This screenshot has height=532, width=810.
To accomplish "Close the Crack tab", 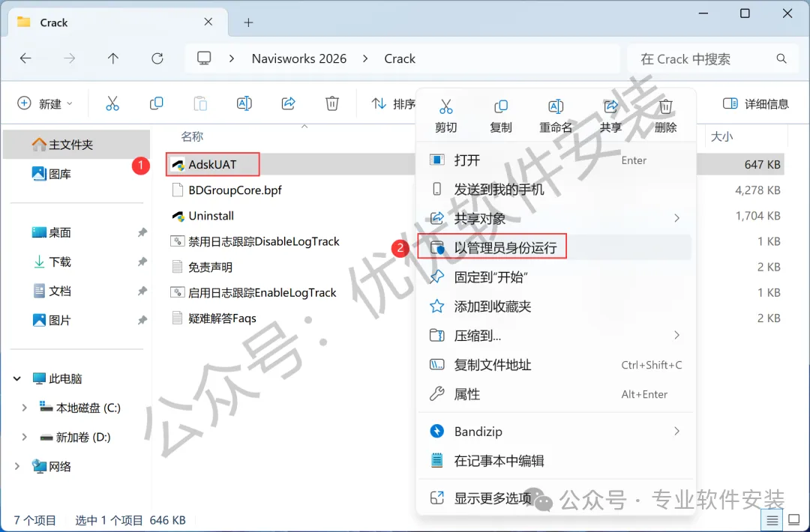I will coord(208,22).
